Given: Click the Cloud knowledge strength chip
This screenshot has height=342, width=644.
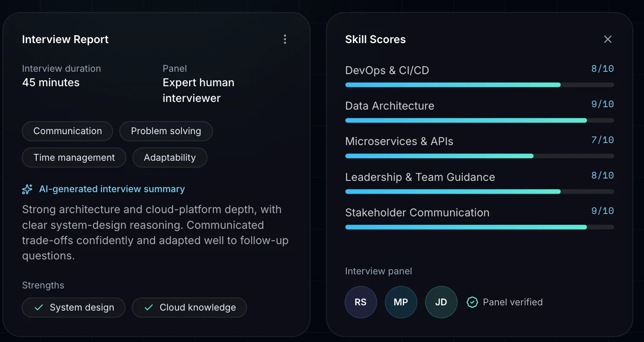Looking at the screenshot, I should pyautogui.click(x=190, y=308).
